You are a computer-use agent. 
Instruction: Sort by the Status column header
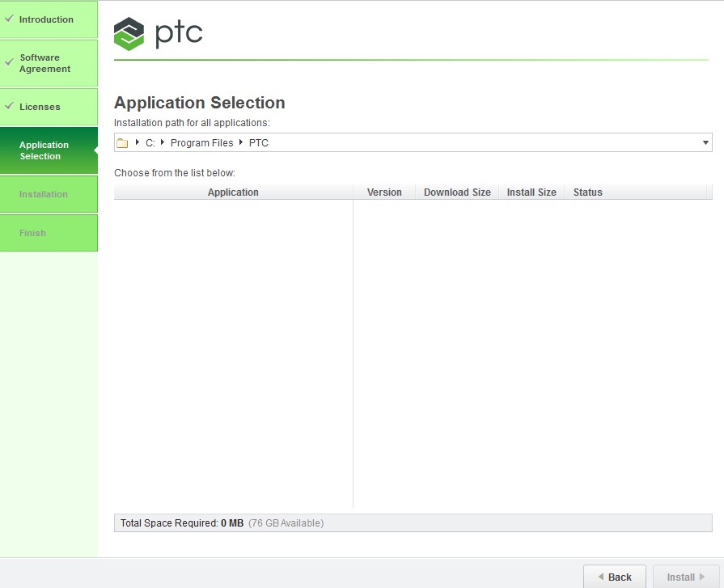click(635, 192)
